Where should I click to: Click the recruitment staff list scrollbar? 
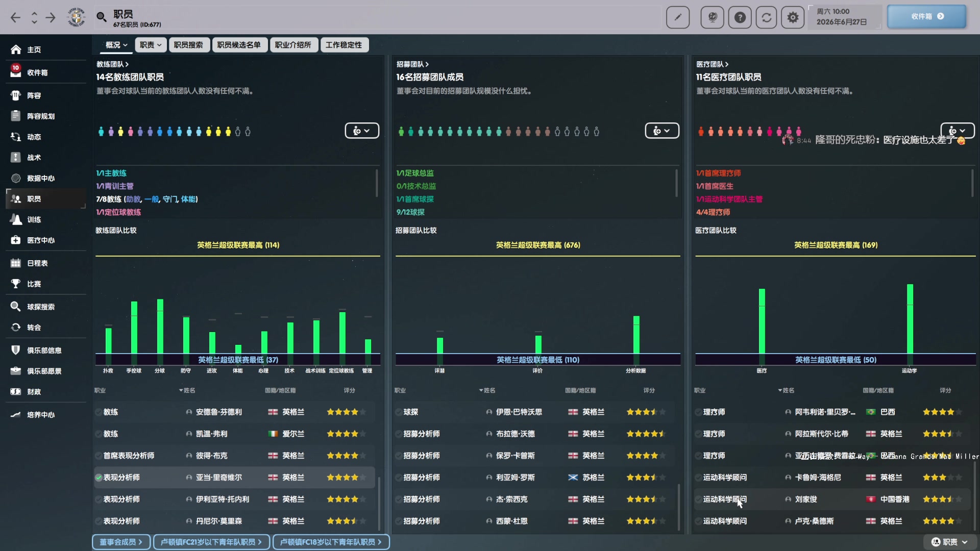click(679, 507)
